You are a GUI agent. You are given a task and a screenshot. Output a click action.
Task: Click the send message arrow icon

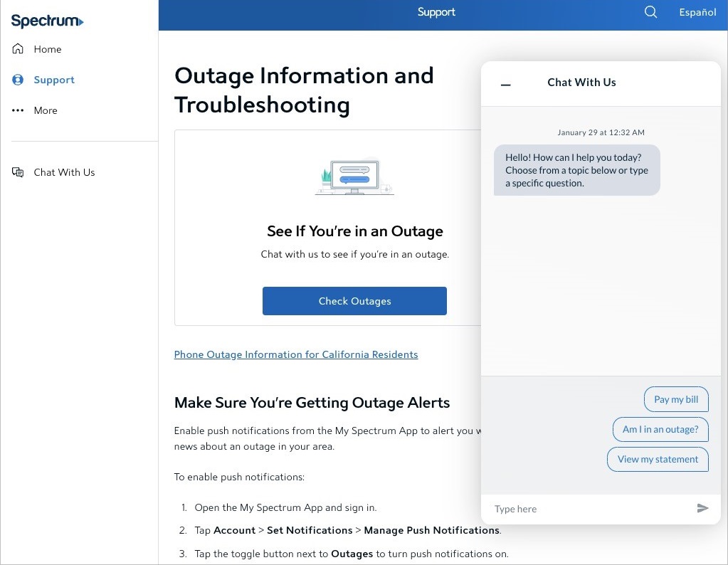point(702,508)
